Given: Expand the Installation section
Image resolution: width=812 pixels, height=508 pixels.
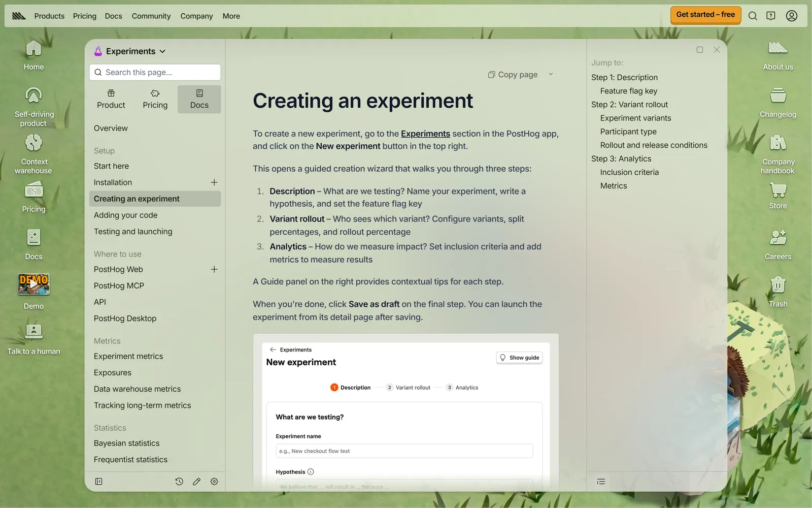Looking at the screenshot, I should (214, 182).
